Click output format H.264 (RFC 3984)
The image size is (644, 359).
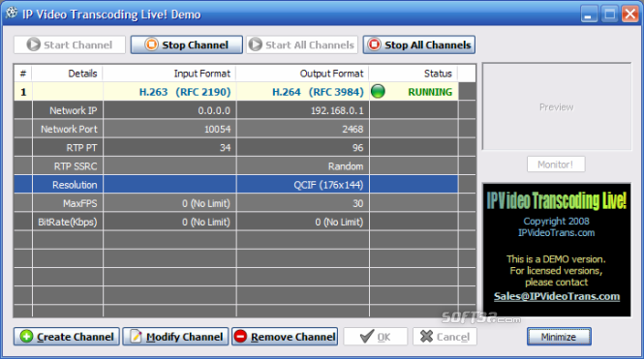[x=318, y=92]
